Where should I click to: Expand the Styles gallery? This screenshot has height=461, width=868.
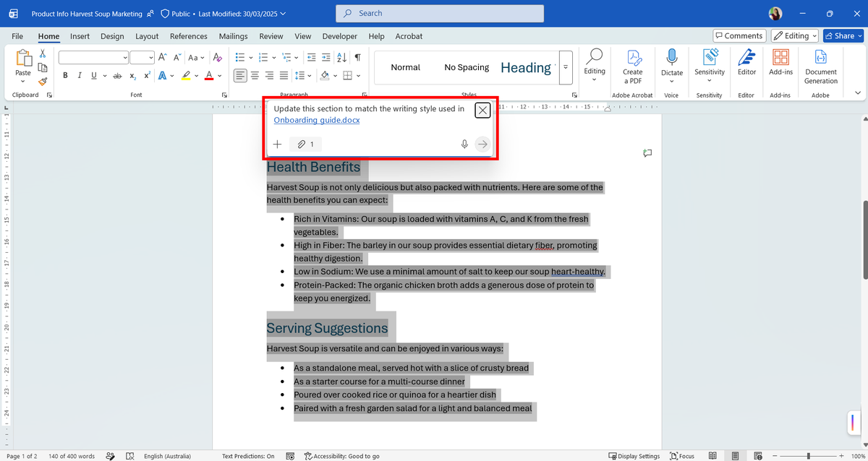point(566,67)
